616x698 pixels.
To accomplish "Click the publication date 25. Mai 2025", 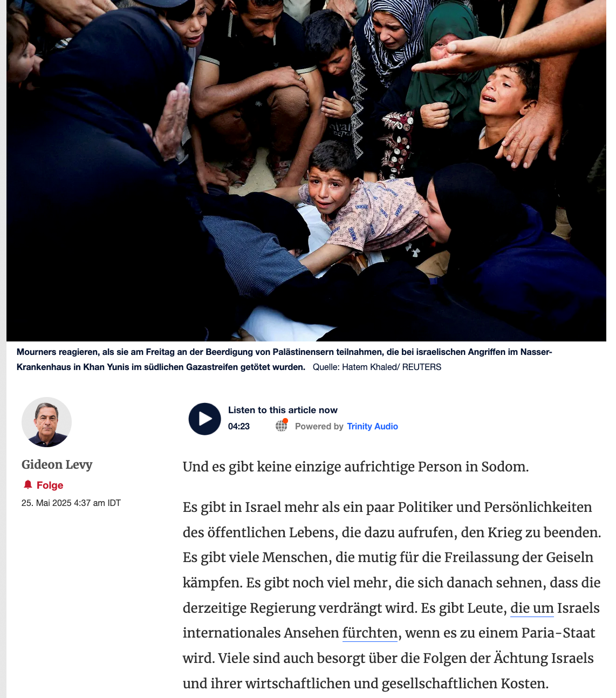I will click(x=71, y=503).
